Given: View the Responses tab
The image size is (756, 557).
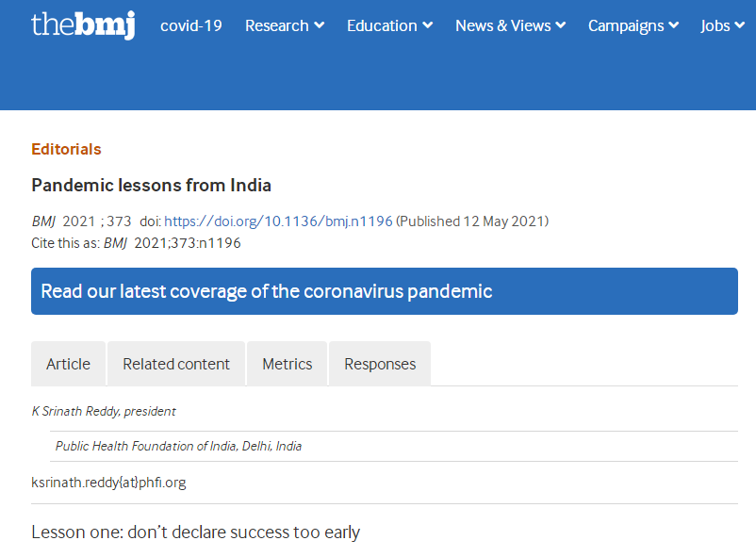Looking at the screenshot, I should click(x=380, y=364).
